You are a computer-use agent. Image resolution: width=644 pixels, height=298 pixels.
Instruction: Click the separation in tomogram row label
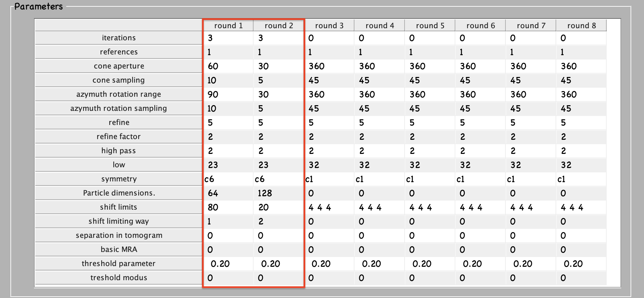119,236
